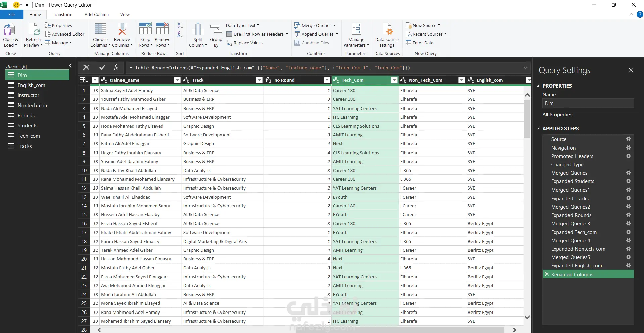
Task: Open the Manage query menu
Action: [x=58, y=43]
